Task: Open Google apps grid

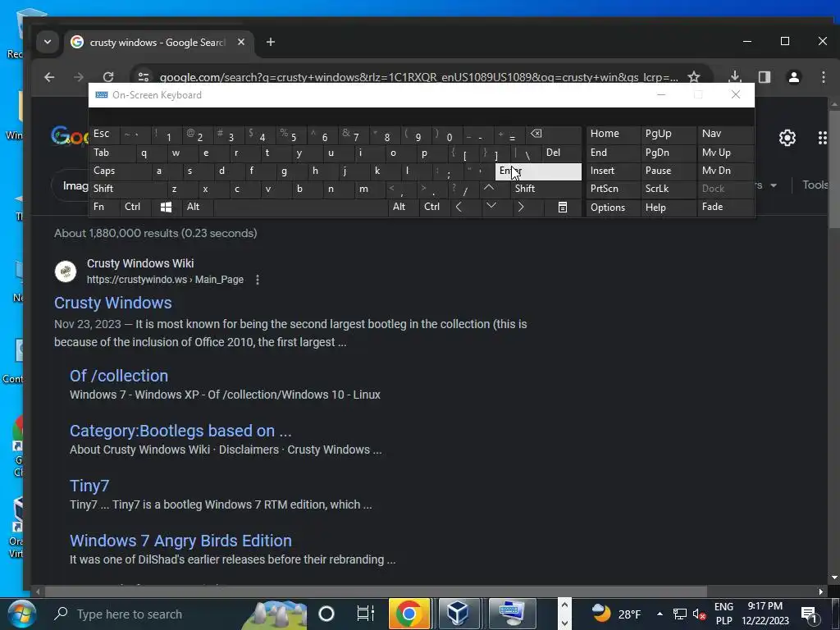Action: pos(822,138)
